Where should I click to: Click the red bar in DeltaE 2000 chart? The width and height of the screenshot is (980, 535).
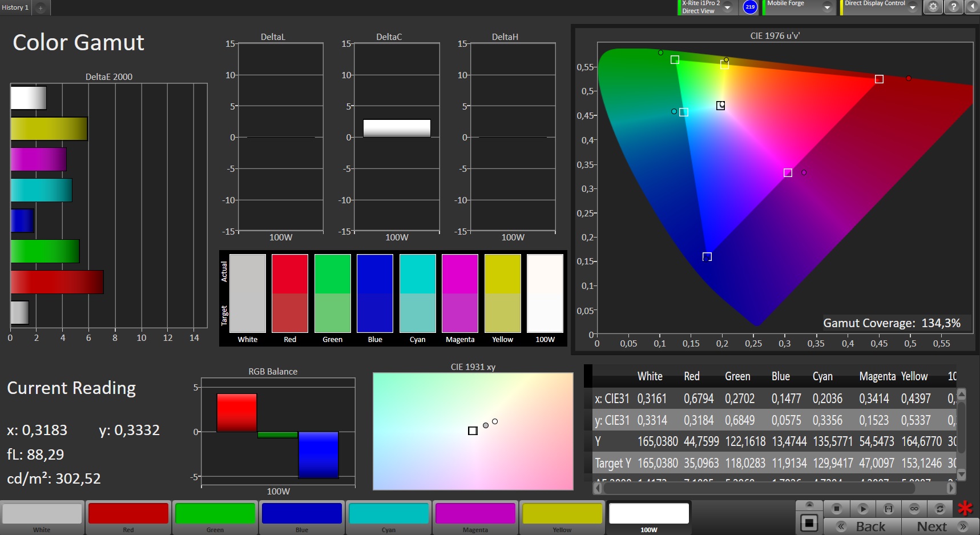coord(57,282)
